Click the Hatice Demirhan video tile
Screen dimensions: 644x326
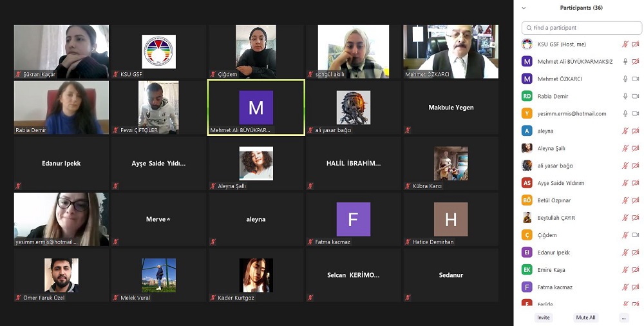point(451,219)
